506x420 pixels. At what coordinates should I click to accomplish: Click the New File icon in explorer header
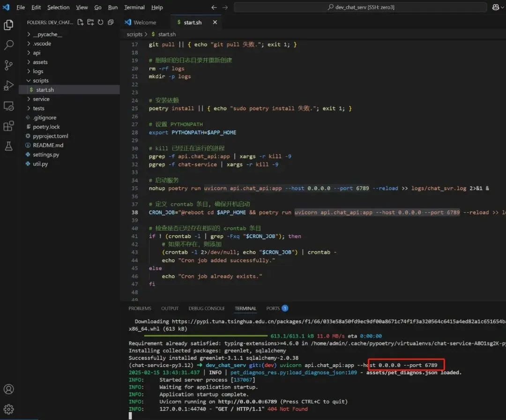pyautogui.click(x=81, y=22)
